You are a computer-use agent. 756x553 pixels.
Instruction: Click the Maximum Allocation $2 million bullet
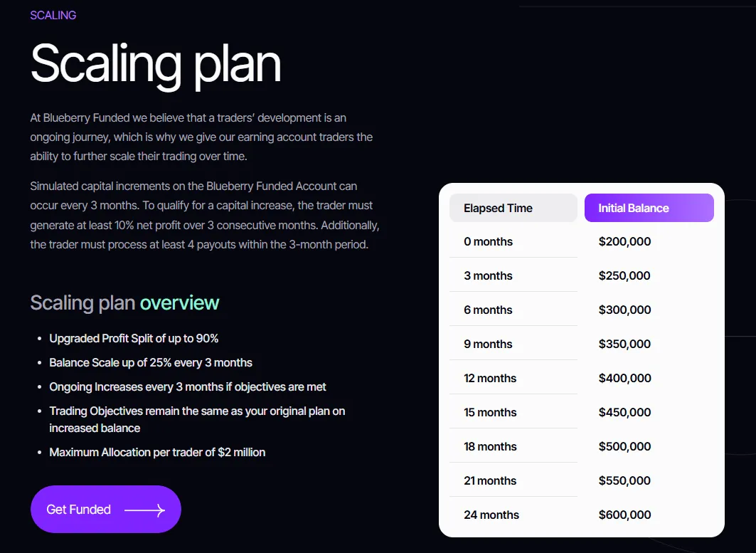156,452
